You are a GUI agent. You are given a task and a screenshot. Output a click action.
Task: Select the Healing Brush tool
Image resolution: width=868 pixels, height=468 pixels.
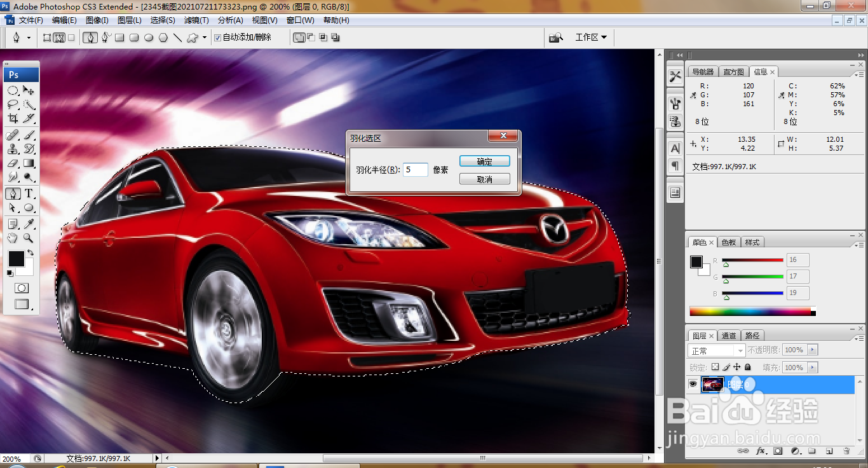pyautogui.click(x=13, y=135)
